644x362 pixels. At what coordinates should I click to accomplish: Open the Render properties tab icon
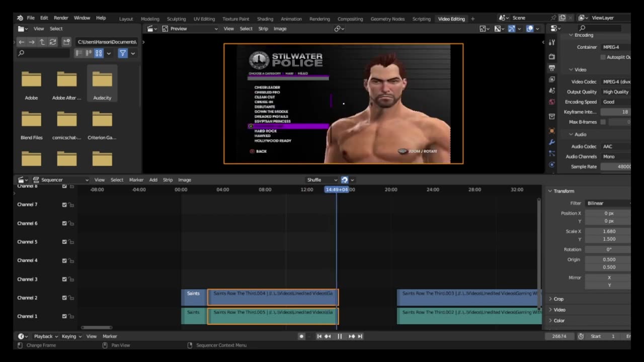tap(552, 56)
